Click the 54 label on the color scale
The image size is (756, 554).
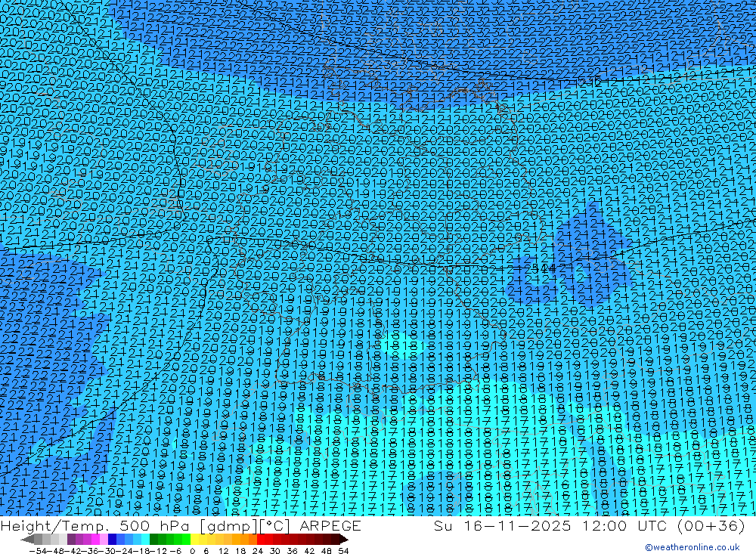[343, 550]
